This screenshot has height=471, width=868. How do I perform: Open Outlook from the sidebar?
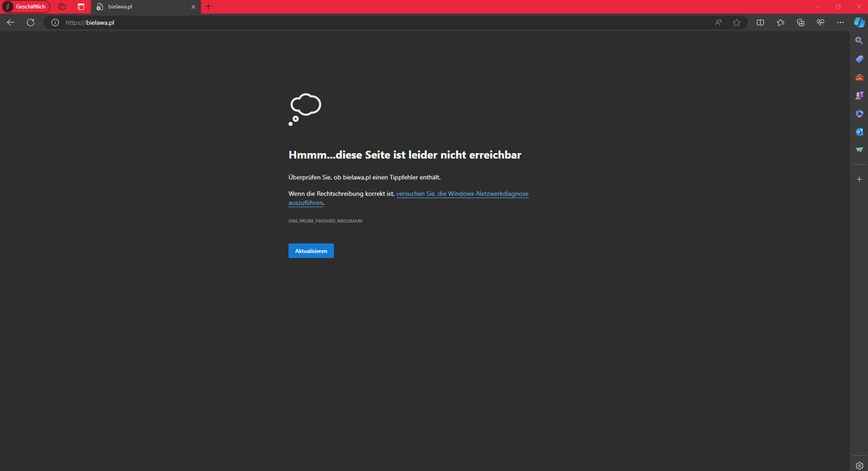click(859, 132)
